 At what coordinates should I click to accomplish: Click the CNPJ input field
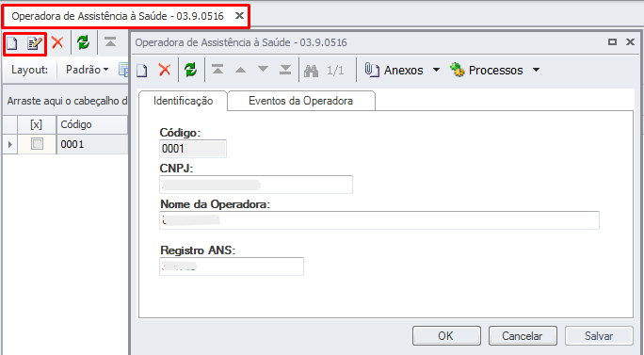[256, 185]
